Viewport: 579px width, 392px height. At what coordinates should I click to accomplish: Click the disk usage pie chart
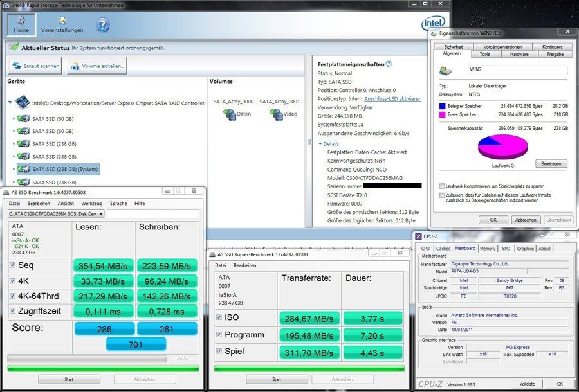(502, 147)
